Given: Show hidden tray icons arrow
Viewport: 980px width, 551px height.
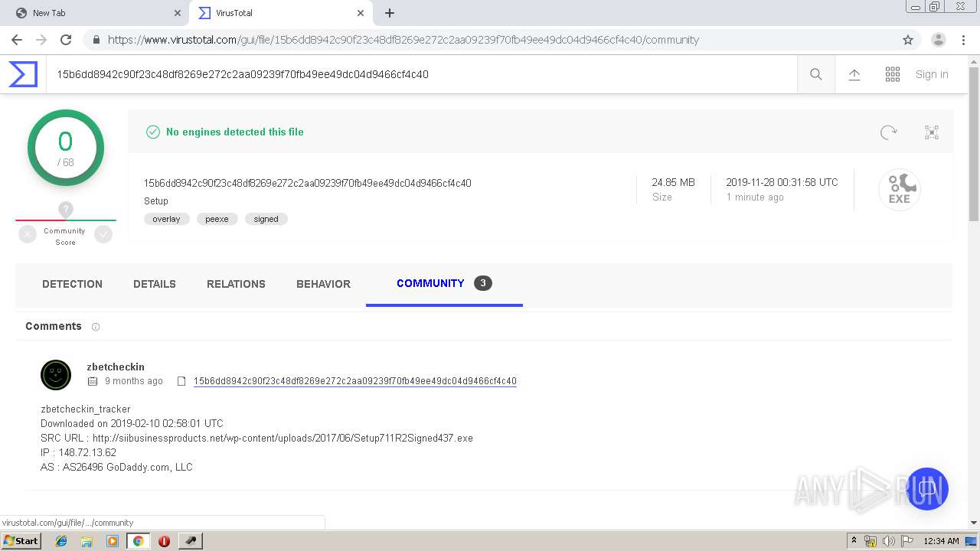Looking at the screenshot, I should [x=853, y=541].
